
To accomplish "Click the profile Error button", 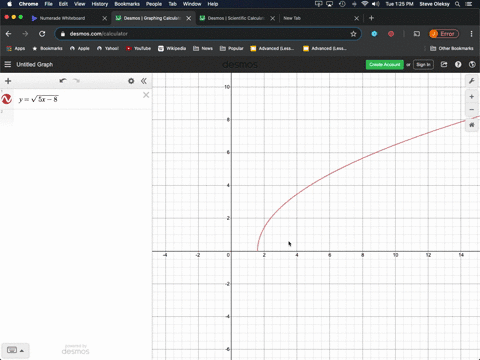I will coord(444,34).
